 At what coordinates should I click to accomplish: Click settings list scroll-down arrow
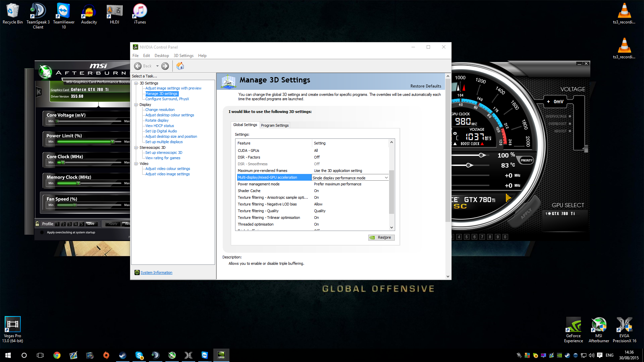coord(391,228)
